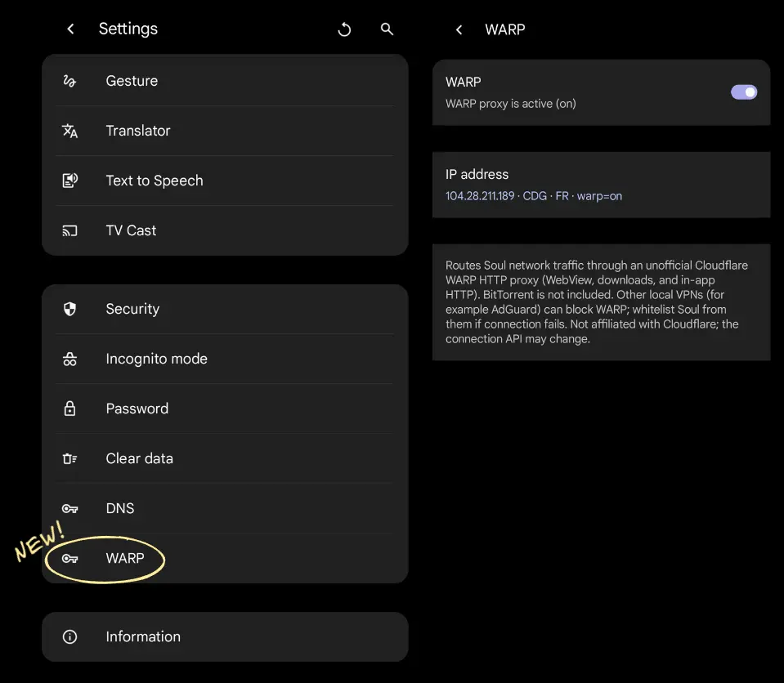Tap the Security shield icon
The width and height of the screenshot is (784, 683).
tap(69, 309)
